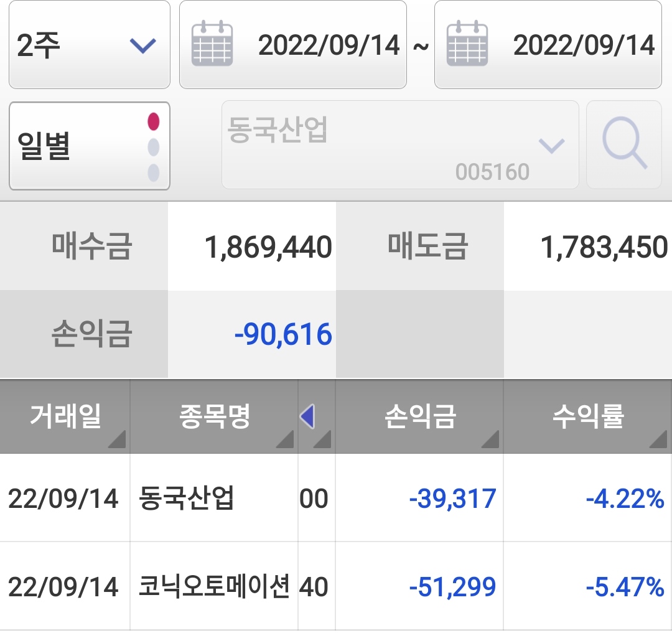
Task: Click the 22/09/14 date in 동국산업 row
Action: [63, 499]
